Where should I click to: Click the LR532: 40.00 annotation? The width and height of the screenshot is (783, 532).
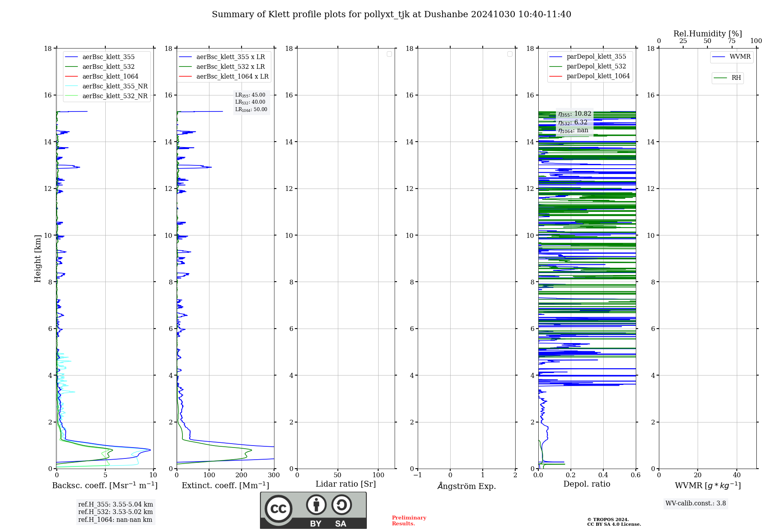pyautogui.click(x=250, y=102)
